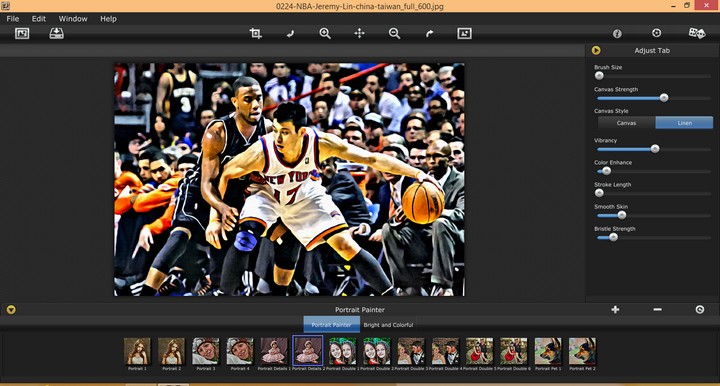Viewport: 720px width, 386px height.
Task: Add preset with the plus icon
Action: coord(615,310)
